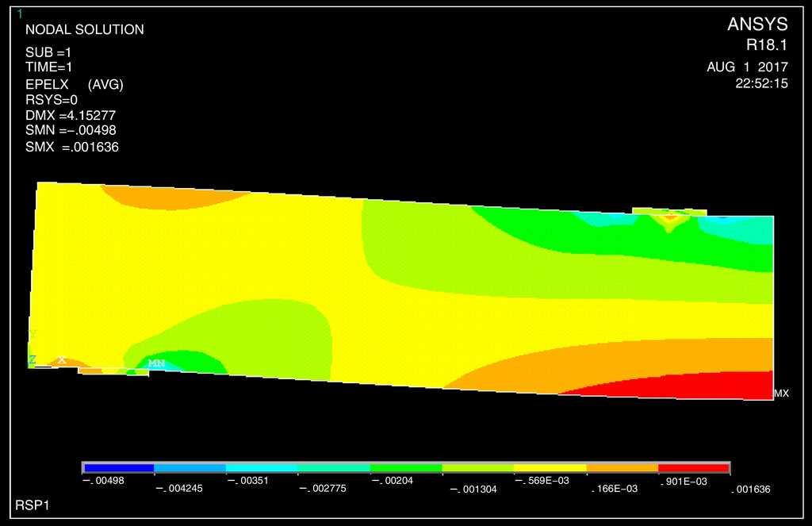The height and width of the screenshot is (526, 812).
Task: Click the X axis label of the coordinate triad
Action: pos(62,360)
